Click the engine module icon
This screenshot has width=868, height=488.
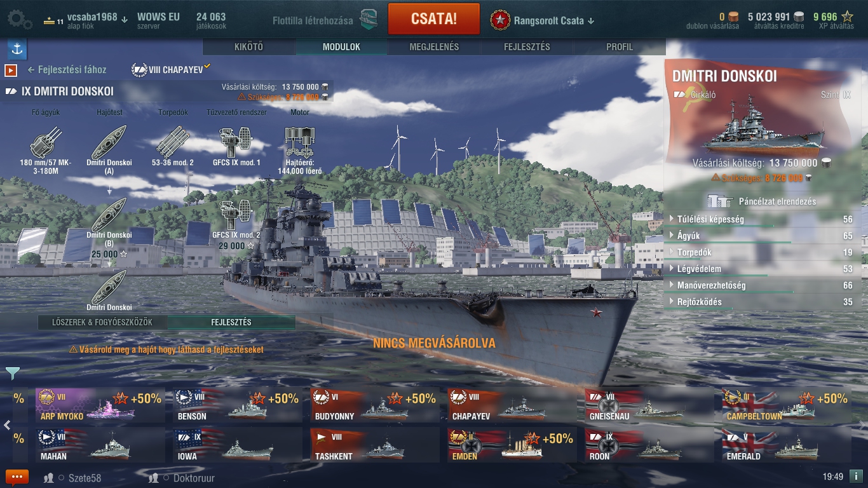(300, 142)
